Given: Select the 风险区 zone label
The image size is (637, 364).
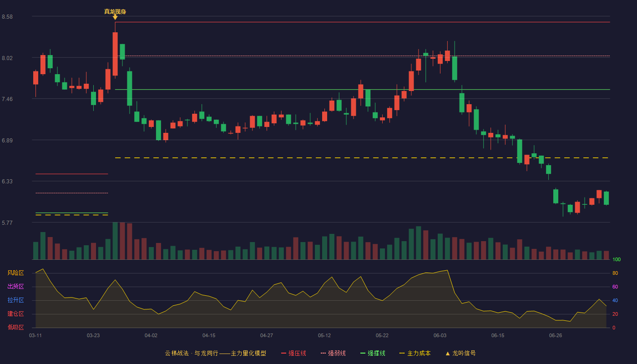Looking at the screenshot, I should pyautogui.click(x=15, y=273).
